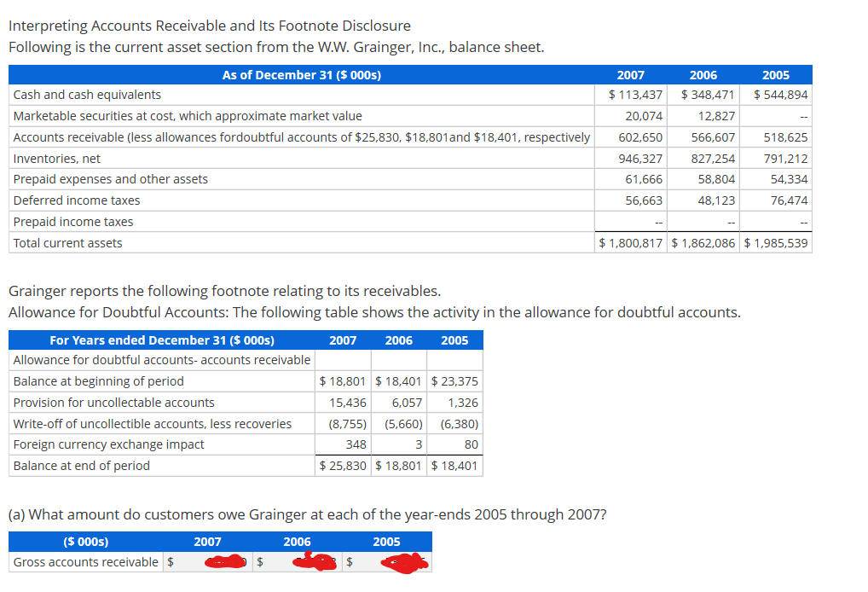Click the 2006 Gross accounts receivable input field

[x=298, y=562]
